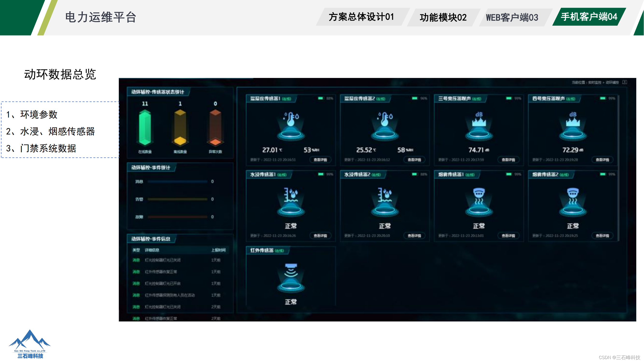Open the 方案总体设计01 tab

point(361,17)
